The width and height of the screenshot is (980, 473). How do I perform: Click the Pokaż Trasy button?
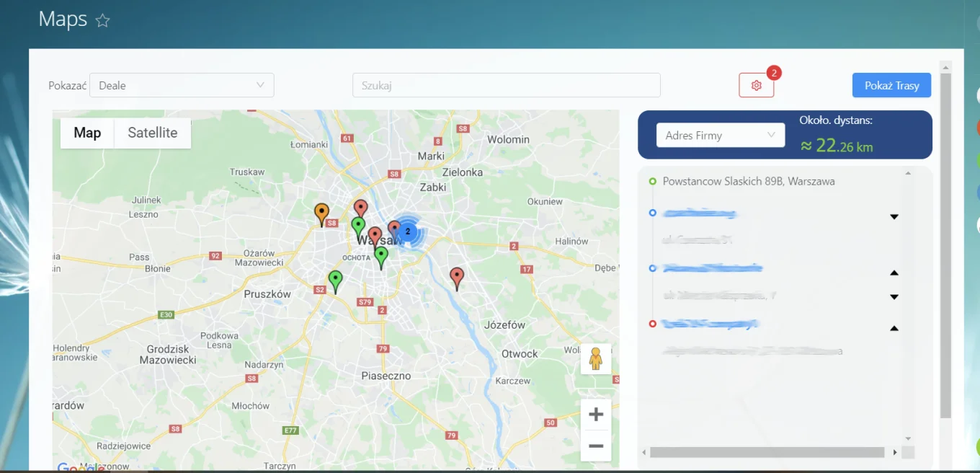coord(891,85)
